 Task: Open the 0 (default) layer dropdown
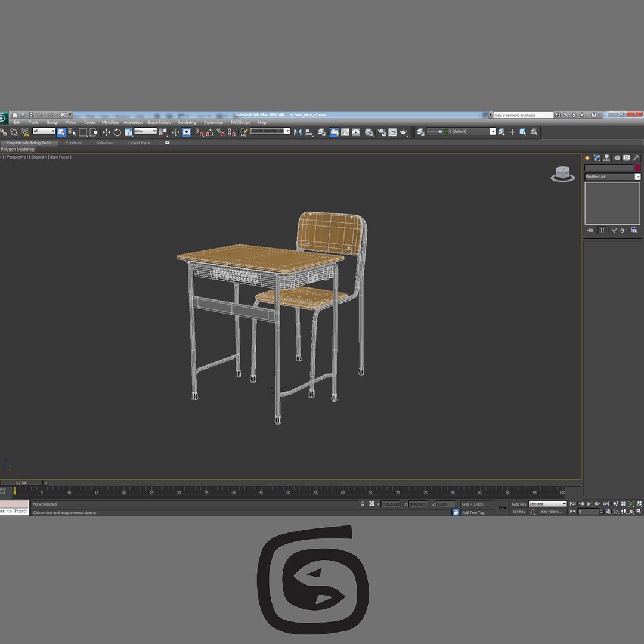(x=461, y=131)
